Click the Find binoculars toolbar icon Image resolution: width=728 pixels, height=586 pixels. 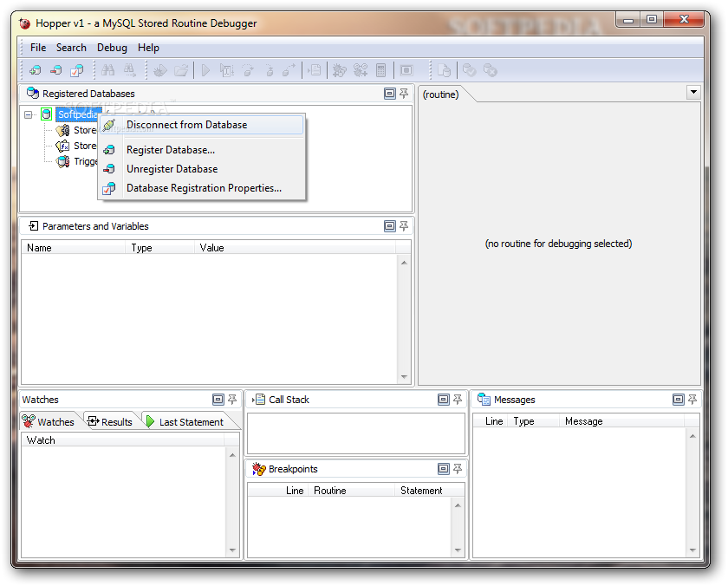(108, 70)
